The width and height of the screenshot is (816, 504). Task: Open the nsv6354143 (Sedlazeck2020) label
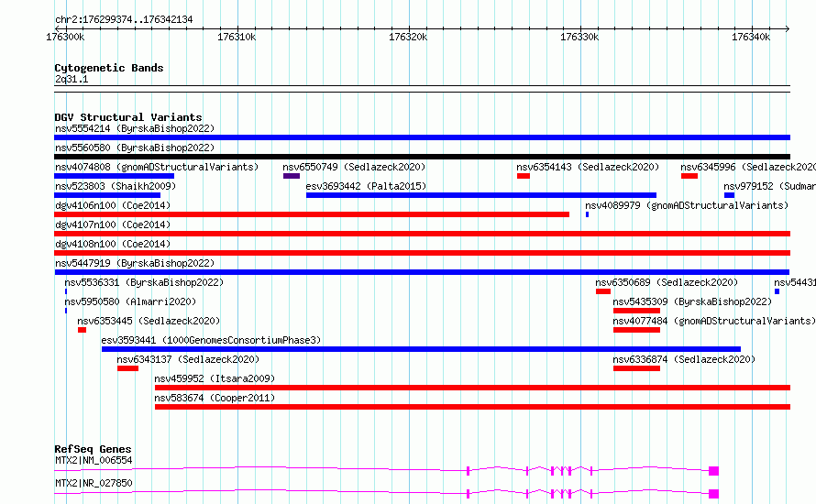[588, 167]
